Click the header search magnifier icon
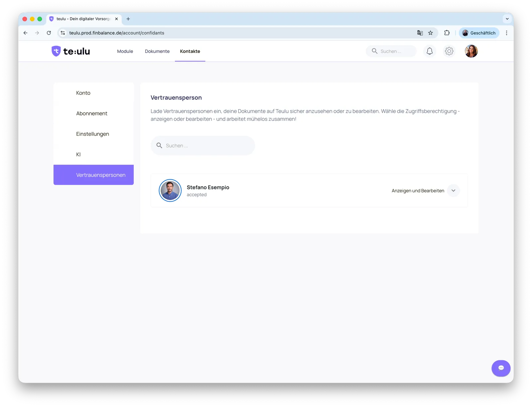532x407 pixels. pos(374,51)
